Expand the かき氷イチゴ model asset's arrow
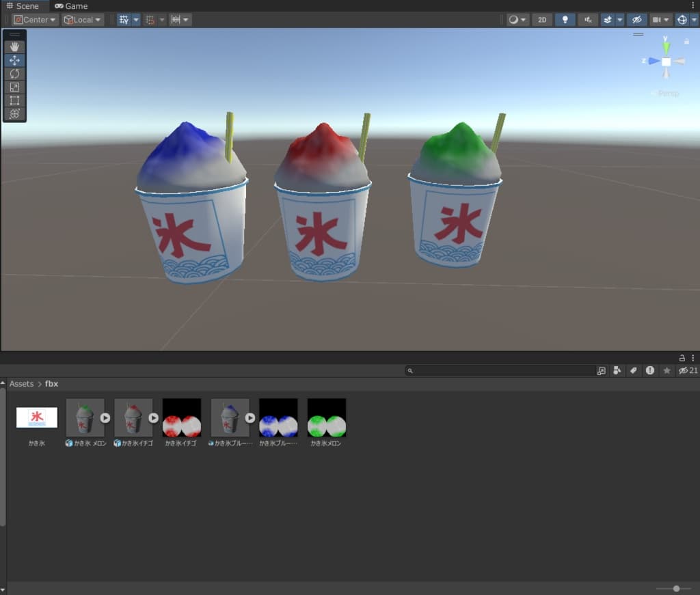Viewport: 700px width, 595px height. click(154, 417)
